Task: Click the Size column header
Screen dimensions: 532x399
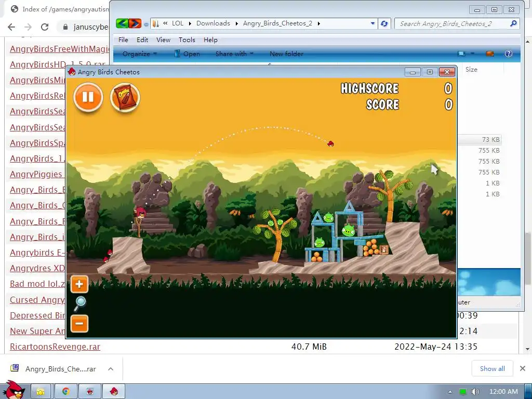Action: tap(471, 69)
